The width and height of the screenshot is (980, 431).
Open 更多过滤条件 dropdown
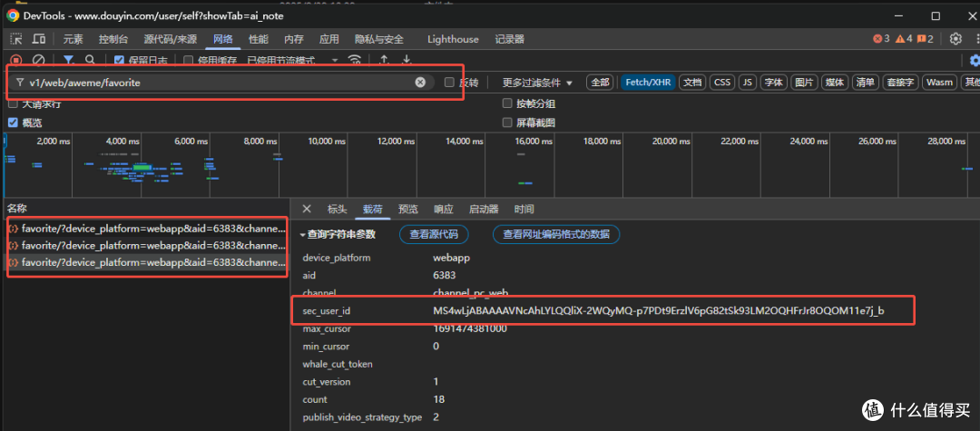coord(537,83)
